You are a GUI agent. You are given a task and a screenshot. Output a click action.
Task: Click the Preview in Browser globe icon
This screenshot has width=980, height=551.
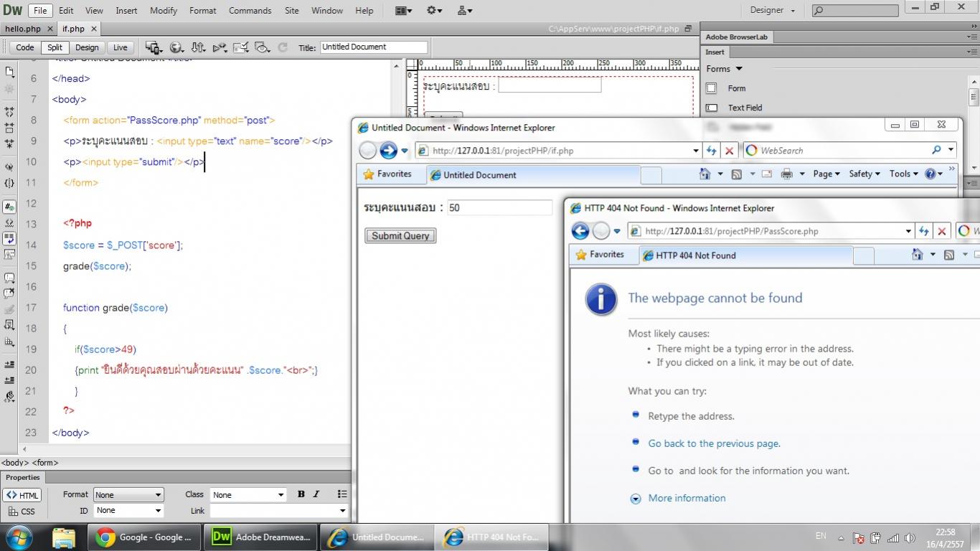click(x=176, y=47)
